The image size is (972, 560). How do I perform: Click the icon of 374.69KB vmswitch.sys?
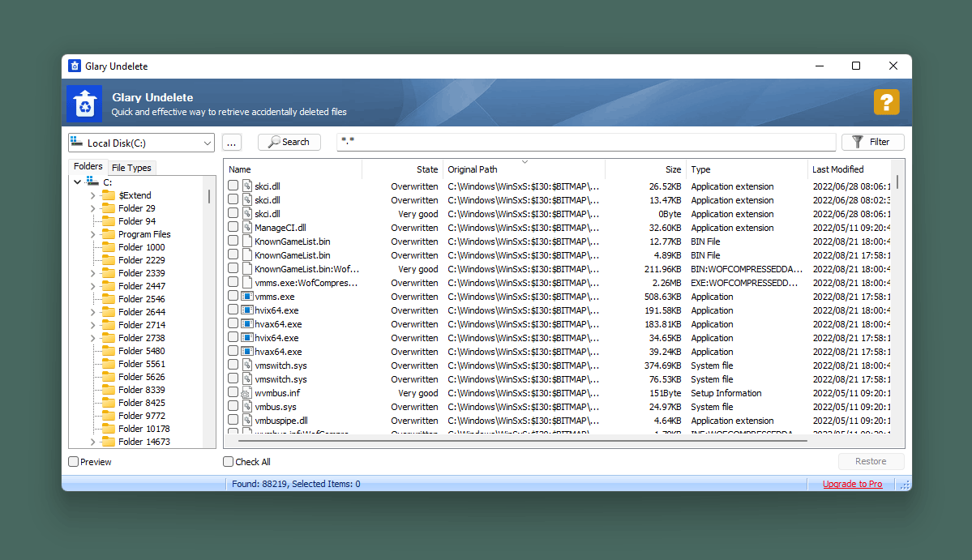[247, 365]
